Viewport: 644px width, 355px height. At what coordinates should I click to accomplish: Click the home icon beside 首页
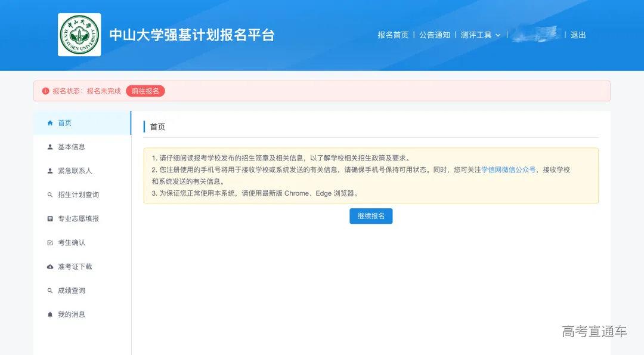point(50,123)
